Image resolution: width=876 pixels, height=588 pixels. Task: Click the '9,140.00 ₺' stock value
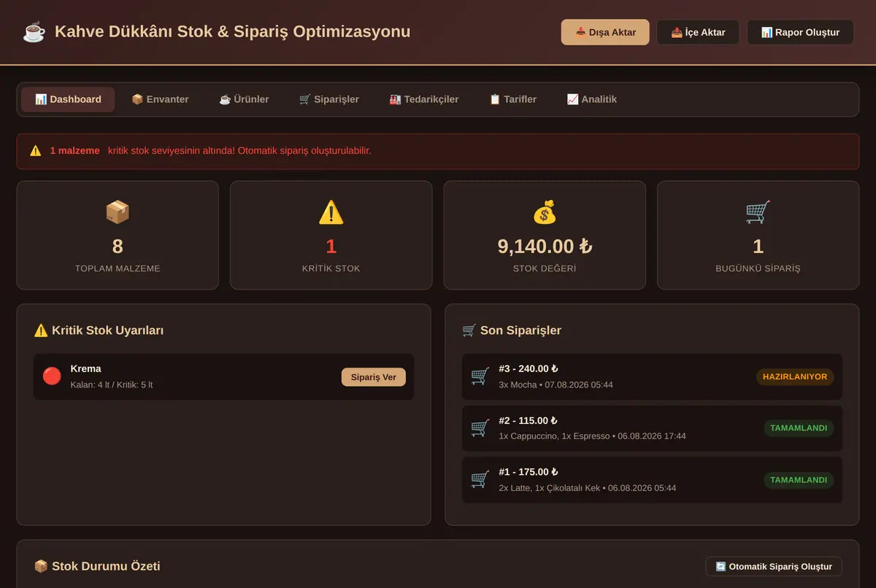tap(545, 247)
